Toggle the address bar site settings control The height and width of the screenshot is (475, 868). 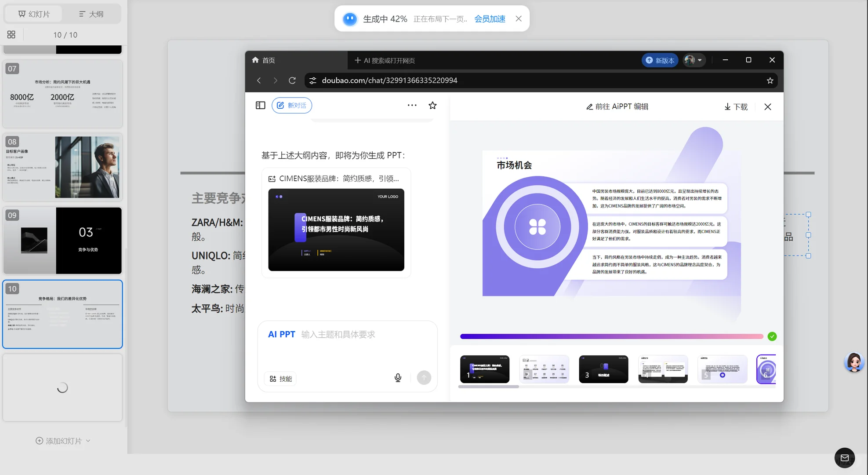pyautogui.click(x=312, y=80)
